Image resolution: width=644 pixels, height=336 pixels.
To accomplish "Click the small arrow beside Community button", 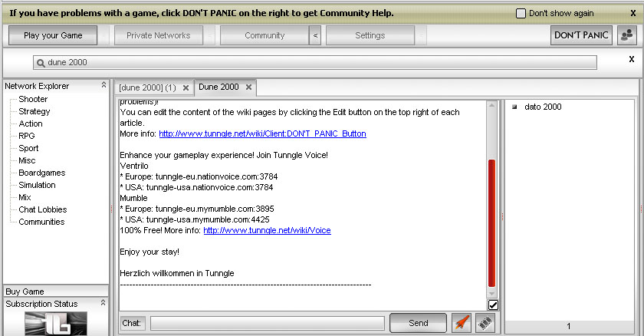I will 315,35.
